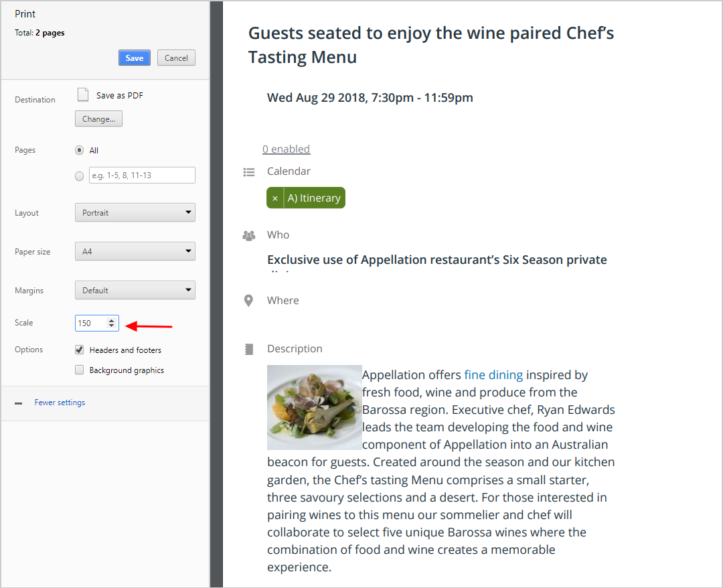Click the Where location pin icon

tap(248, 301)
